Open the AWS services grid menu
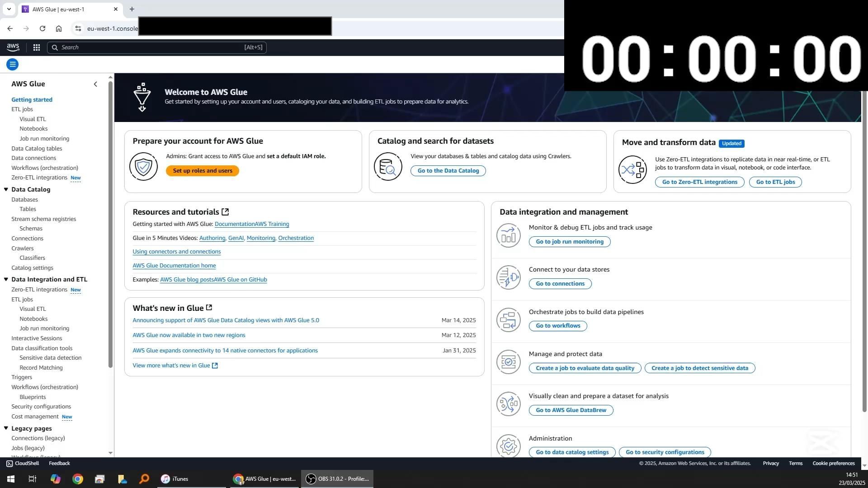 pos(37,47)
